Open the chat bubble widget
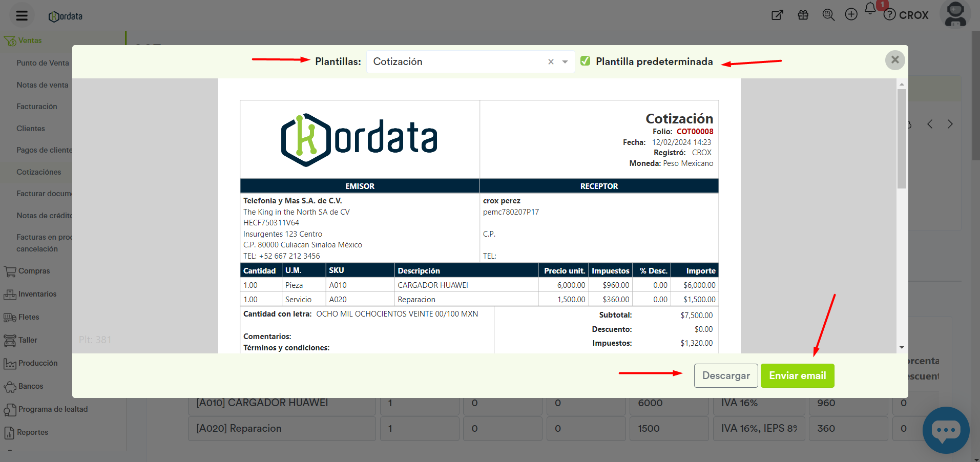 point(945,430)
